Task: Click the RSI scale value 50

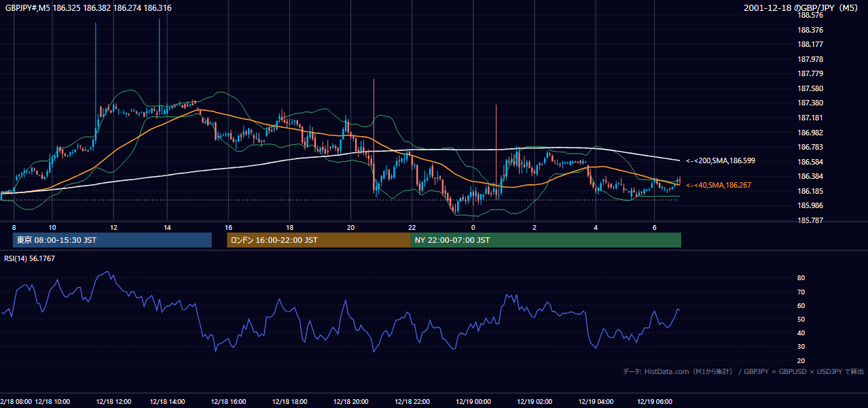Action: (x=801, y=319)
